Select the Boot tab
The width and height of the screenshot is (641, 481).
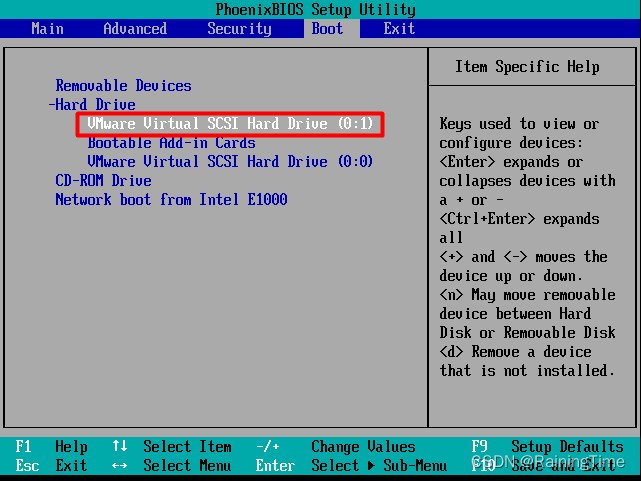click(x=327, y=29)
